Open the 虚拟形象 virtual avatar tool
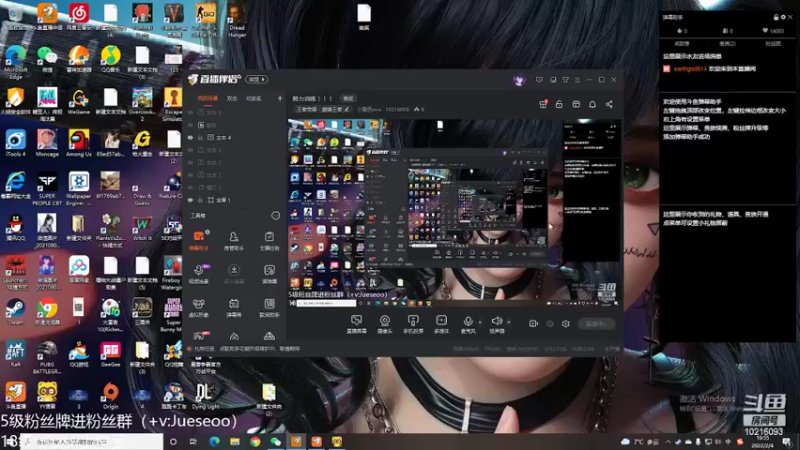The image size is (800, 450). pos(198,308)
